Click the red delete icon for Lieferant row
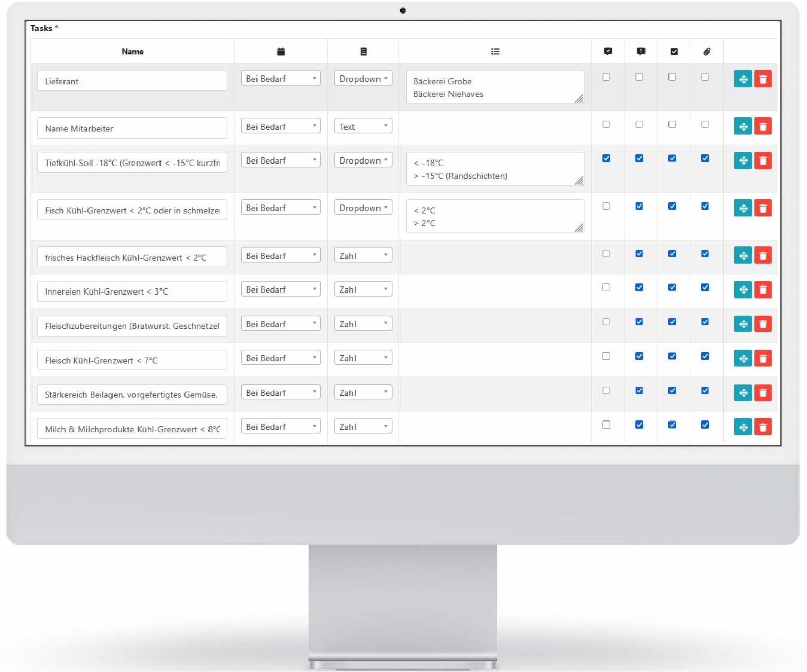807x672 pixels. click(x=763, y=79)
